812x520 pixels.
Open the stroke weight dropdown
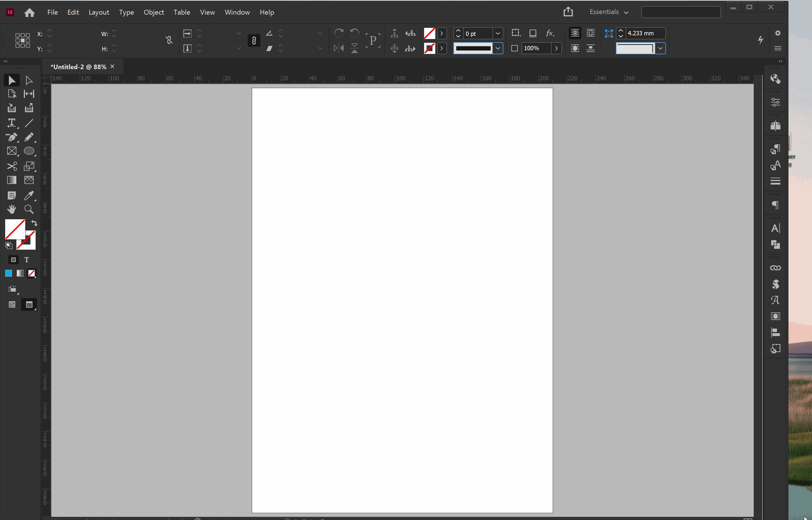[x=498, y=33]
